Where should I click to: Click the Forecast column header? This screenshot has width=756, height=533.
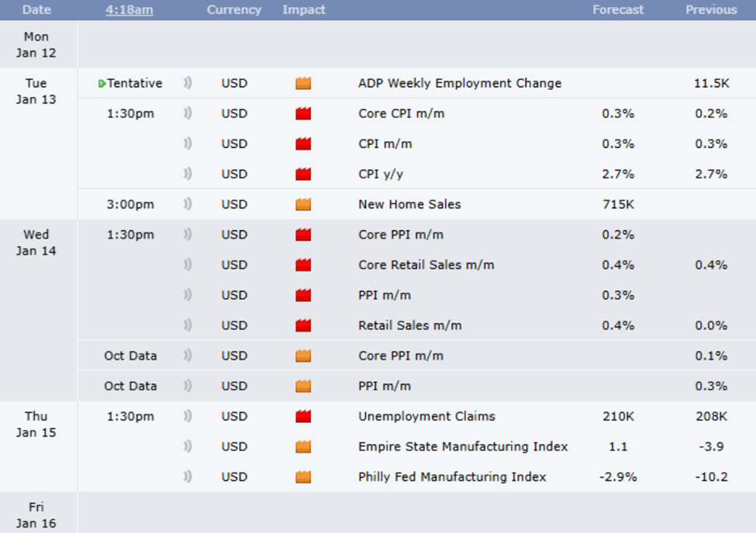pyautogui.click(x=618, y=9)
